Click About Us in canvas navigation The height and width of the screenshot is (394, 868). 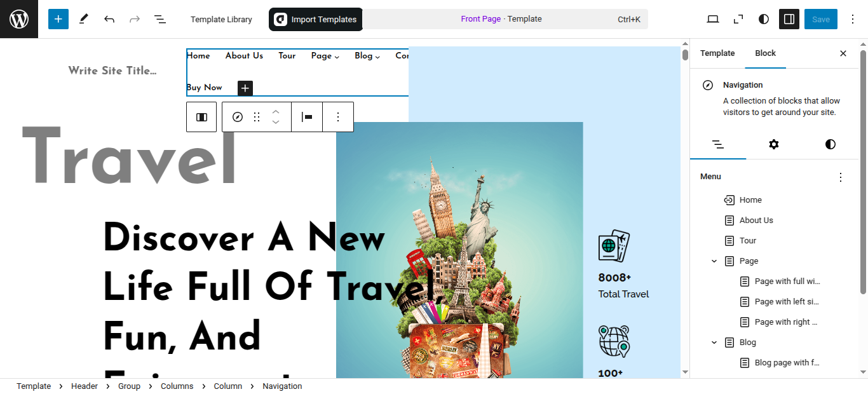coord(244,56)
